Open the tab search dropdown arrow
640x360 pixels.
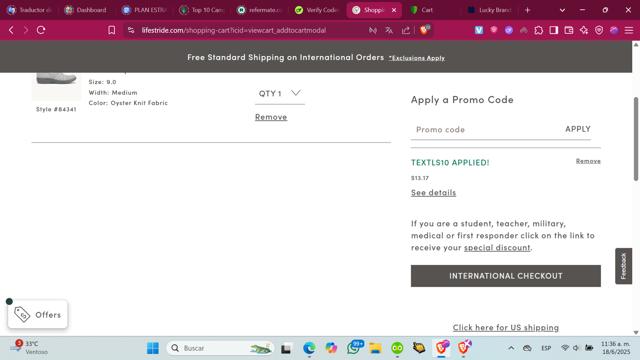(562, 10)
